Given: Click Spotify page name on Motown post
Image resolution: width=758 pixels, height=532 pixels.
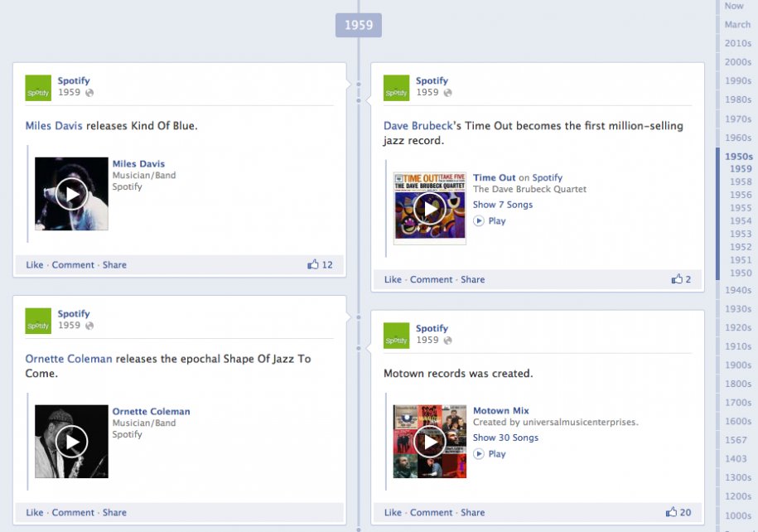Looking at the screenshot, I should pos(432,328).
